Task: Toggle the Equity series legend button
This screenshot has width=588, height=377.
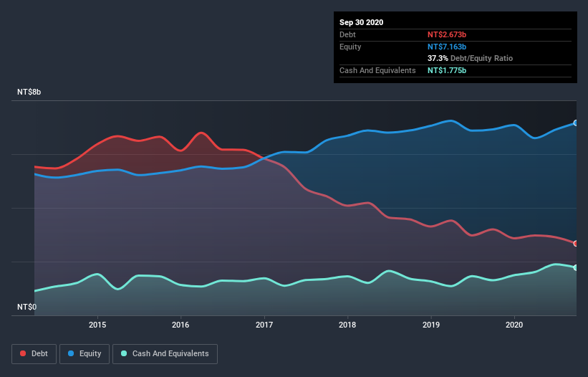Action: point(85,354)
